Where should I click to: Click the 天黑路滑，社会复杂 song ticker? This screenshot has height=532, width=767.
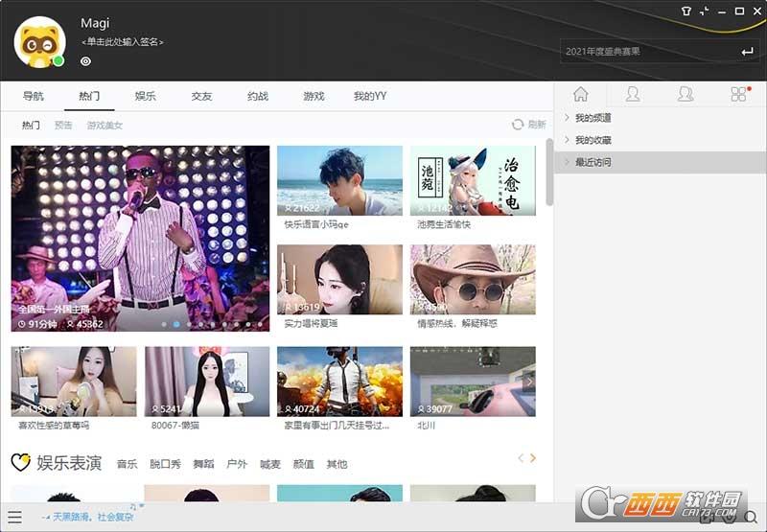93,517
